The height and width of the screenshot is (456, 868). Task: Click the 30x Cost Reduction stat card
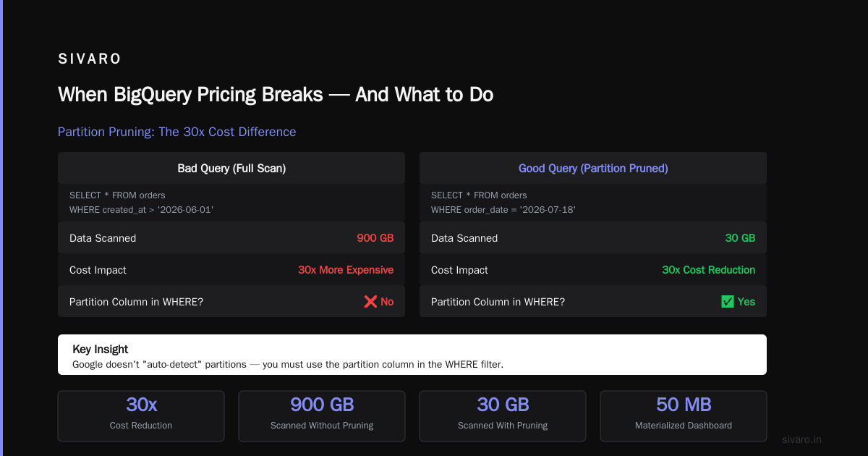pyautogui.click(x=141, y=416)
